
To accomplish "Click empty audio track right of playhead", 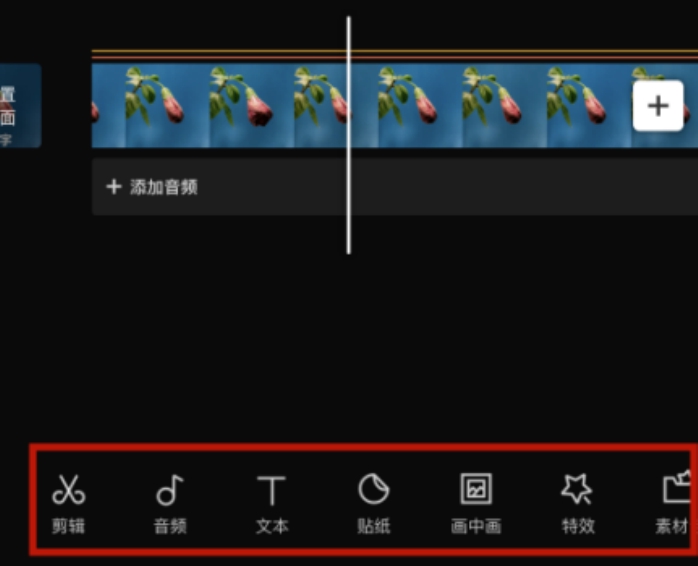I will [x=524, y=187].
